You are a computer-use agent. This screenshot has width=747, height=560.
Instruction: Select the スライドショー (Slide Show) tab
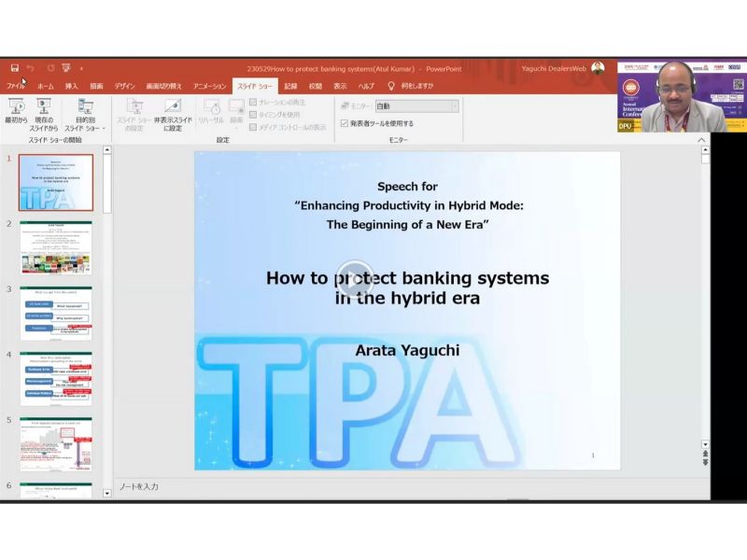[255, 86]
